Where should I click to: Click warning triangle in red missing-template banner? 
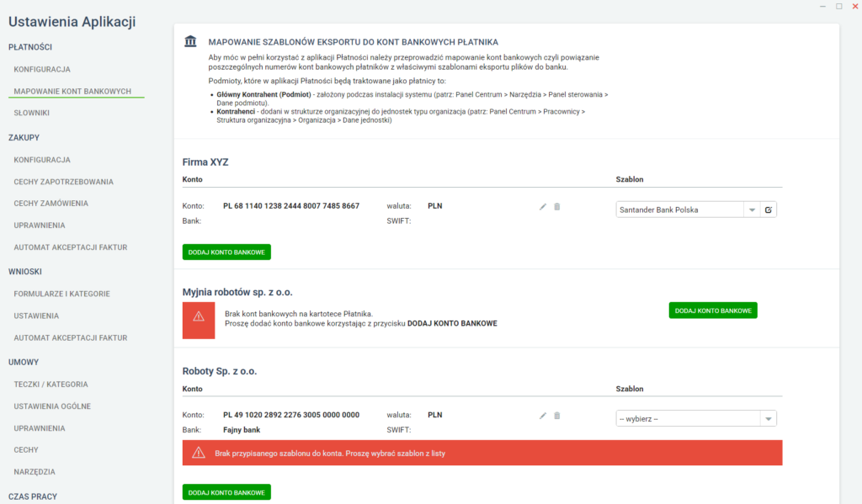click(x=199, y=453)
